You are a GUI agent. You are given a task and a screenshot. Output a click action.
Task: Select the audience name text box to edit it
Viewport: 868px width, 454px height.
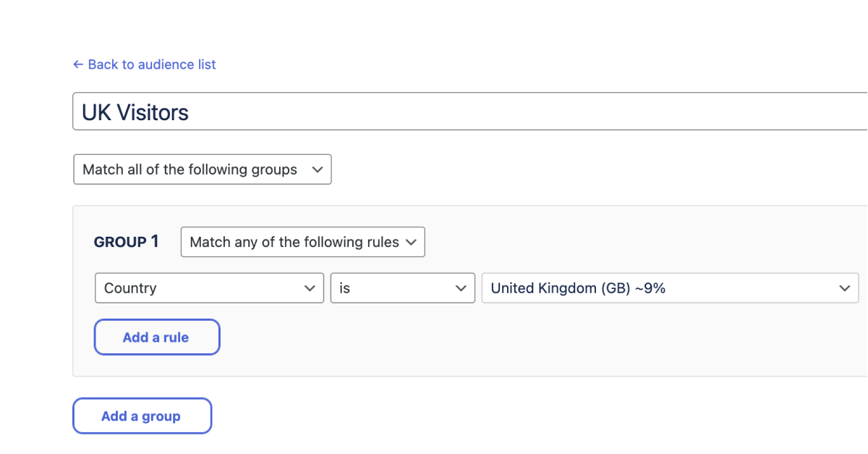tap(289, 111)
